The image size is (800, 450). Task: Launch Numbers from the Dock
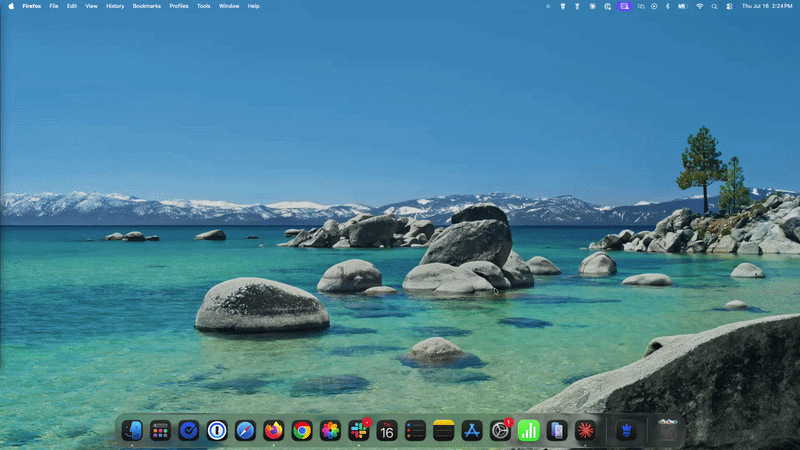[529, 431]
